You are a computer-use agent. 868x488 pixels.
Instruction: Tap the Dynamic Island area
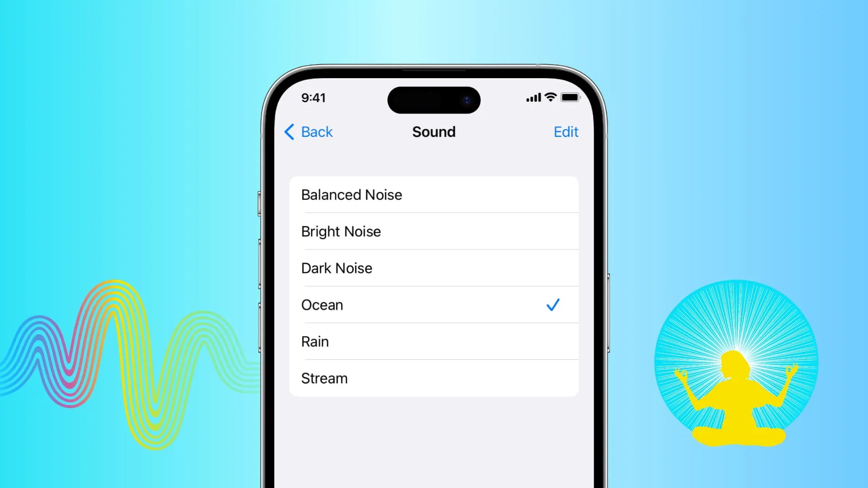point(434,99)
